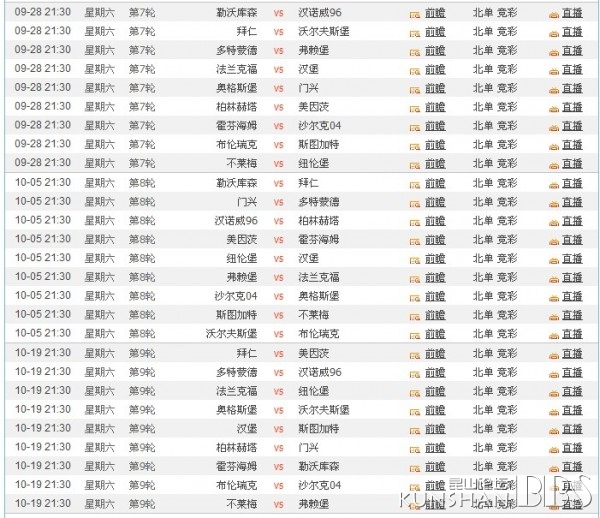Click live broadcast icon in 沙尔克04 vs 奥格斯堡 row
The height and width of the screenshot is (518, 600).
[x=554, y=298]
